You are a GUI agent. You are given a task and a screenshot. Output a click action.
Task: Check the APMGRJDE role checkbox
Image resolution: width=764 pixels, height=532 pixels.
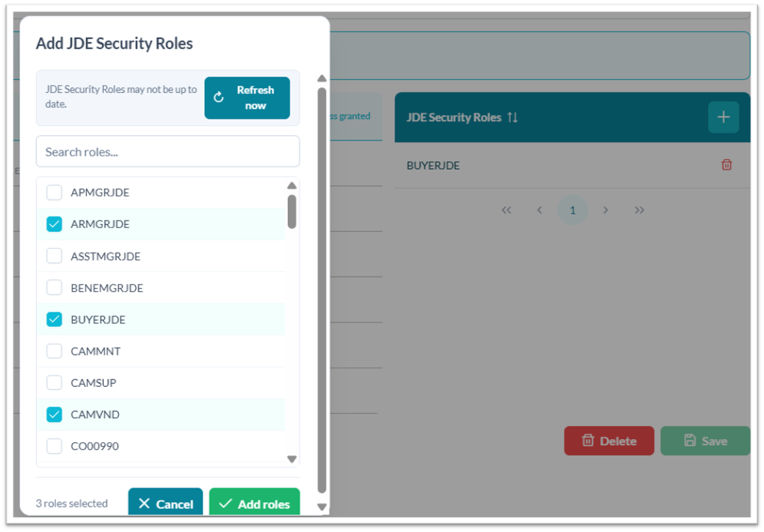pos(54,193)
